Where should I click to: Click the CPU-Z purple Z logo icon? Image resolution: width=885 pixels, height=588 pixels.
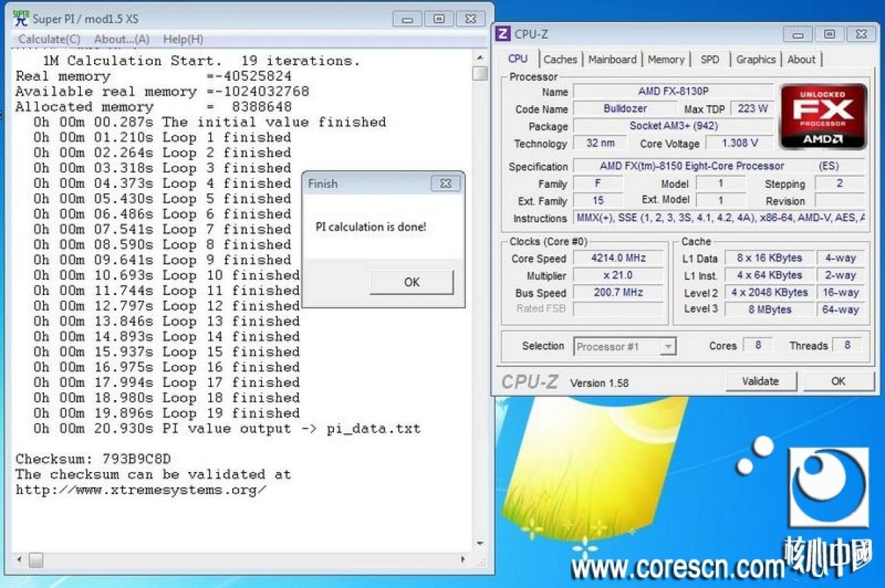pos(503,34)
